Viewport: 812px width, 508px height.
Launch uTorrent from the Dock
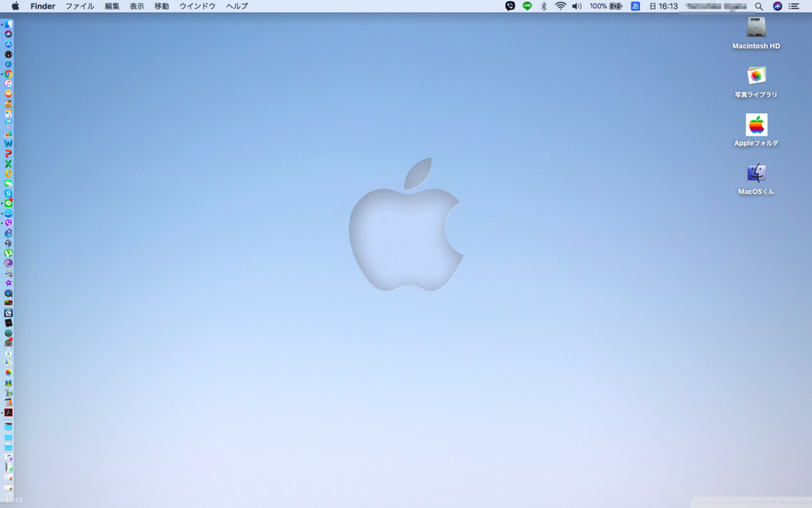coord(8,253)
